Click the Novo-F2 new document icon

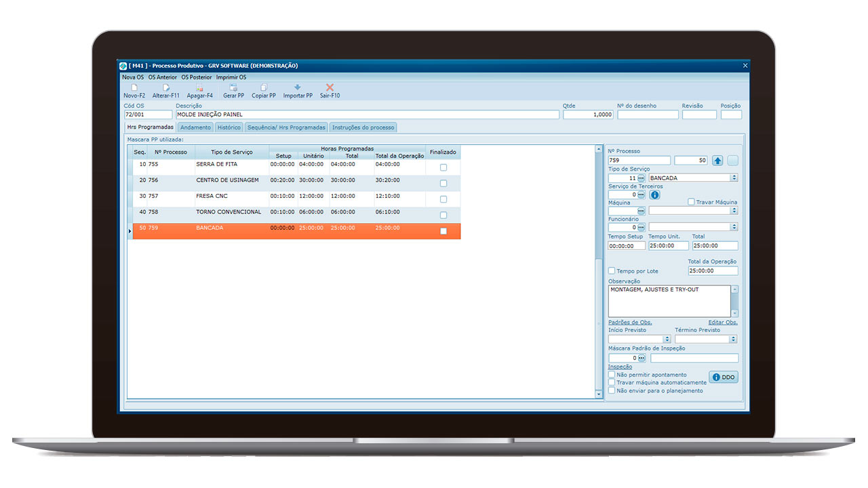tap(134, 87)
